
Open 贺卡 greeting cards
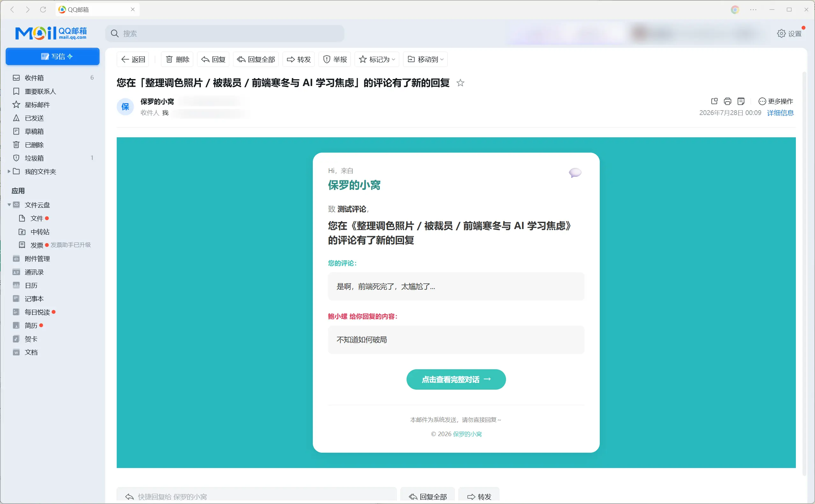[x=31, y=339]
